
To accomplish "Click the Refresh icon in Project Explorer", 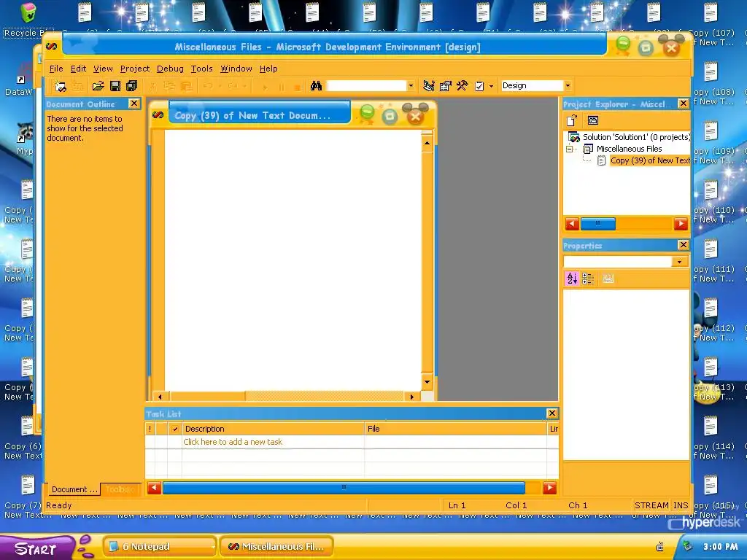I will coord(572,120).
